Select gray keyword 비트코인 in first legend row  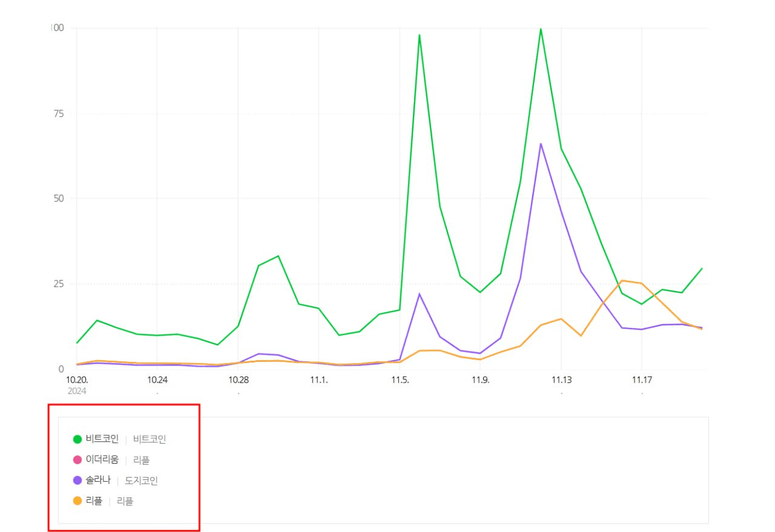pos(150,439)
